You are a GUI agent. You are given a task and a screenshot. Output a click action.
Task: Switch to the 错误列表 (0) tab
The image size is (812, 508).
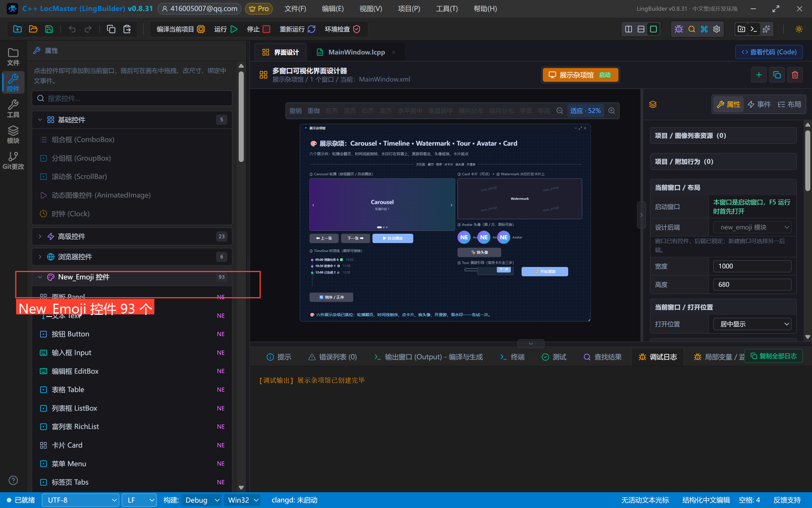tap(333, 357)
